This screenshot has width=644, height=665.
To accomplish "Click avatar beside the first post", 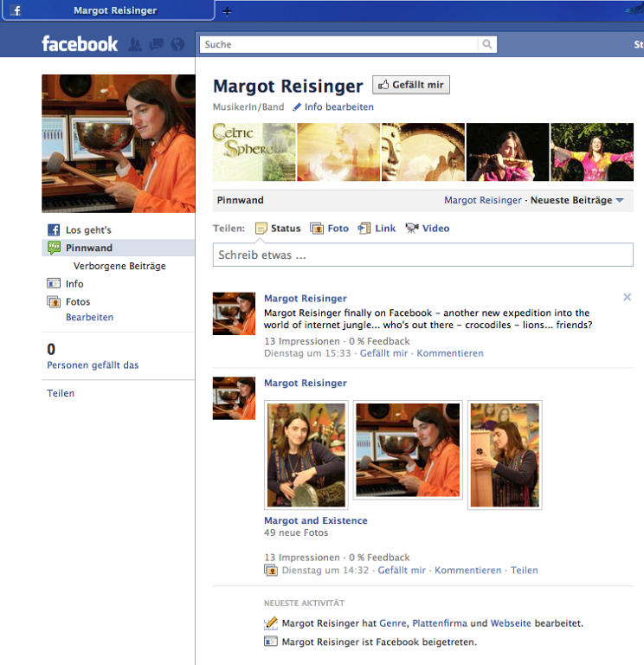I will [x=234, y=313].
